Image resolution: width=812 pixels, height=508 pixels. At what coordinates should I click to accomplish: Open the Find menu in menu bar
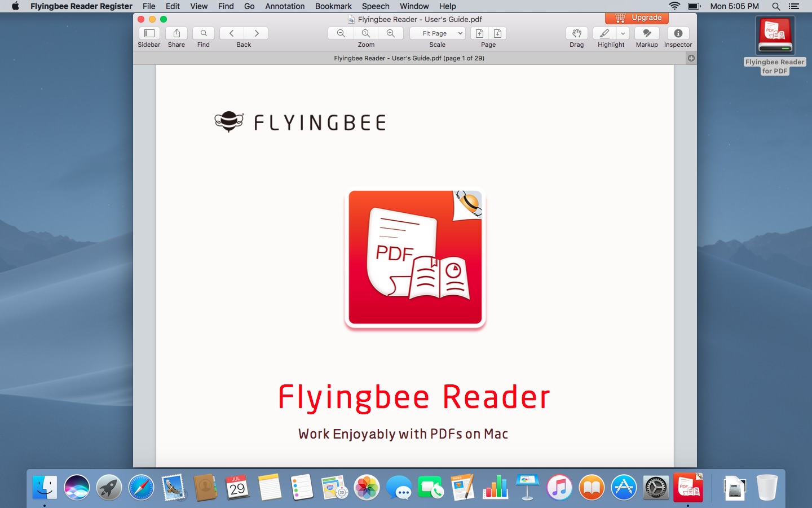coord(226,6)
